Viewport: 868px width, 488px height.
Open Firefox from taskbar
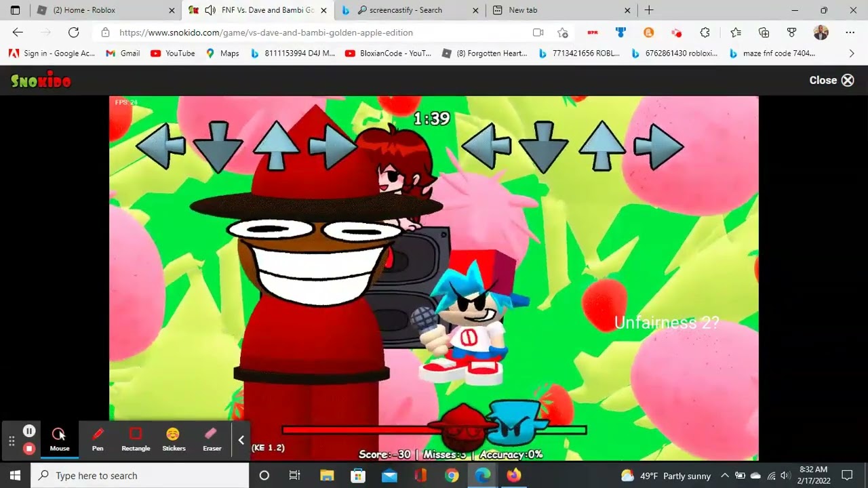pos(514,475)
